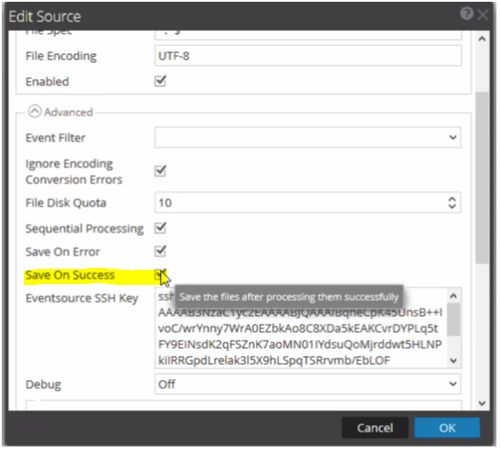Open the help icon in dialog title
Image resolution: width=500 pixels, height=450 pixels.
pos(467,14)
